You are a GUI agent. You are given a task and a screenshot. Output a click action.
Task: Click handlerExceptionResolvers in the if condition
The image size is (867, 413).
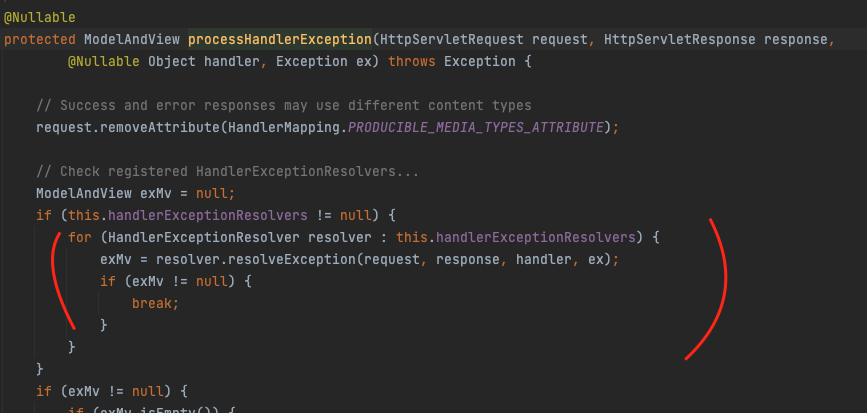207,215
